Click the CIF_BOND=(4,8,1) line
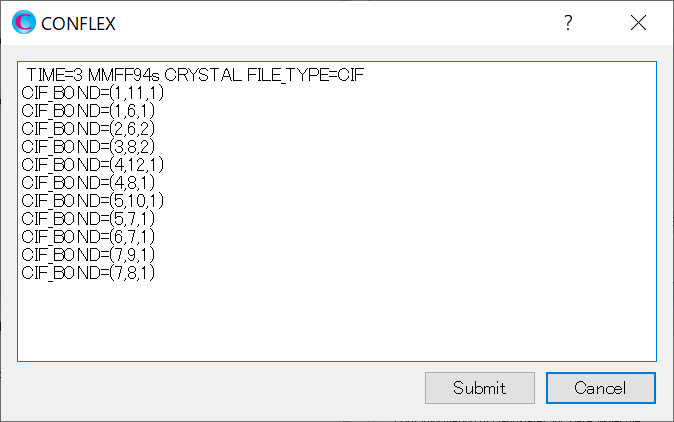 point(88,183)
